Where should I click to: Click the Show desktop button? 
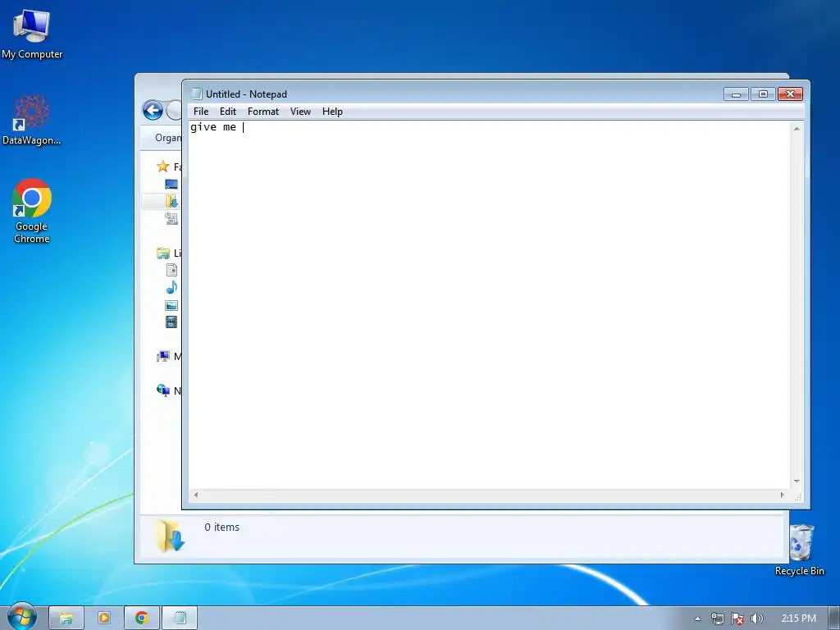(834, 619)
